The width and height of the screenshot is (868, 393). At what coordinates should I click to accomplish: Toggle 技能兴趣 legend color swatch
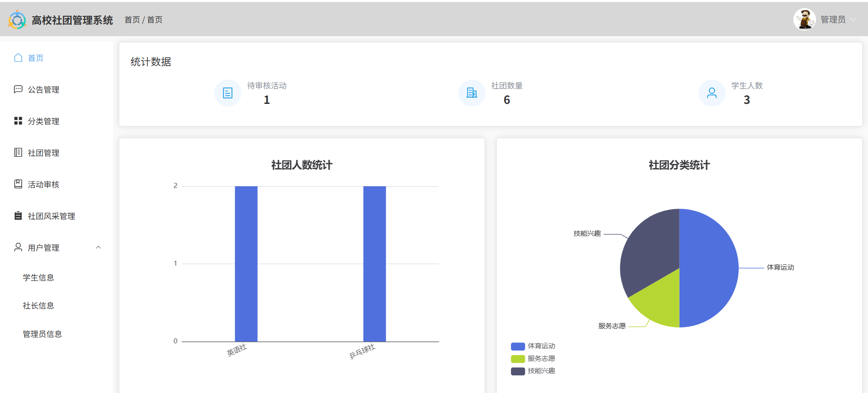(x=518, y=371)
